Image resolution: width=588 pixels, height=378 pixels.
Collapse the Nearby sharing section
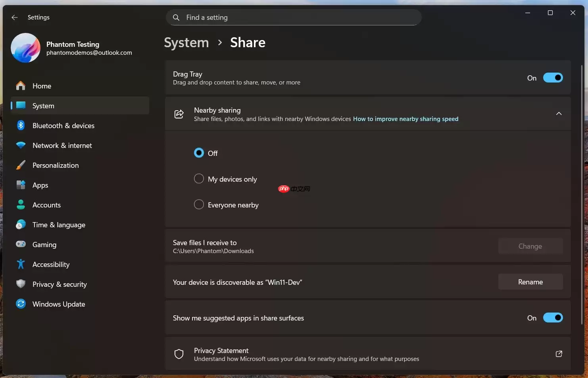(x=559, y=114)
